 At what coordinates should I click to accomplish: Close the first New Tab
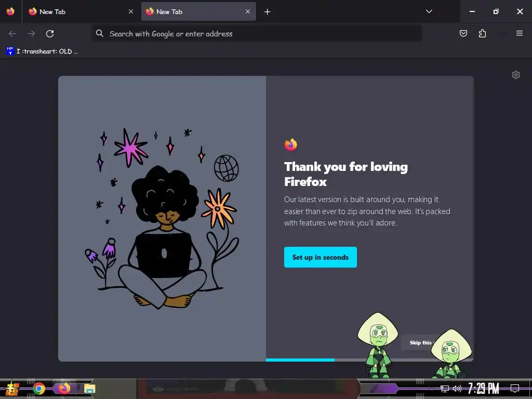[x=130, y=11]
